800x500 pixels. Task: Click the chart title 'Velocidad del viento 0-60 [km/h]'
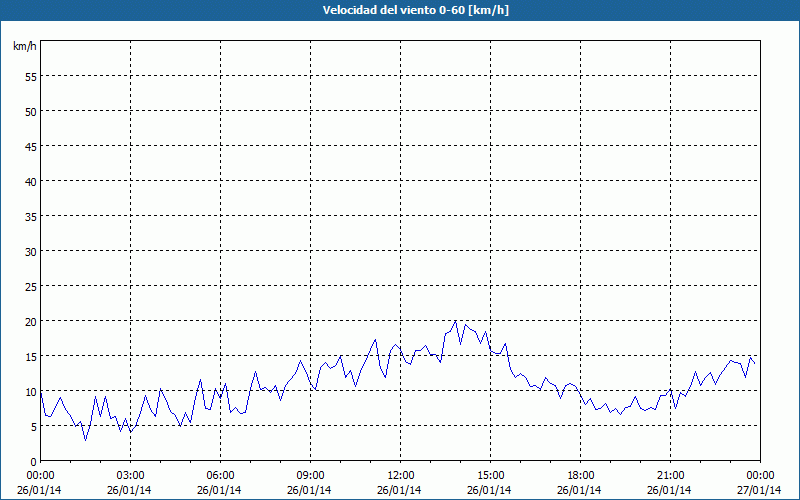[416, 10]
